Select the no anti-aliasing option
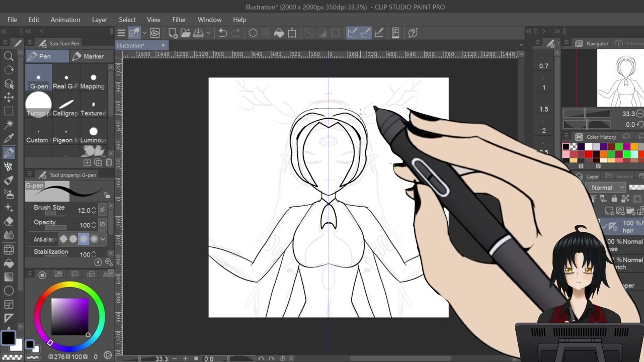Screen dimensions: 644x362 (x=63, y=239)
